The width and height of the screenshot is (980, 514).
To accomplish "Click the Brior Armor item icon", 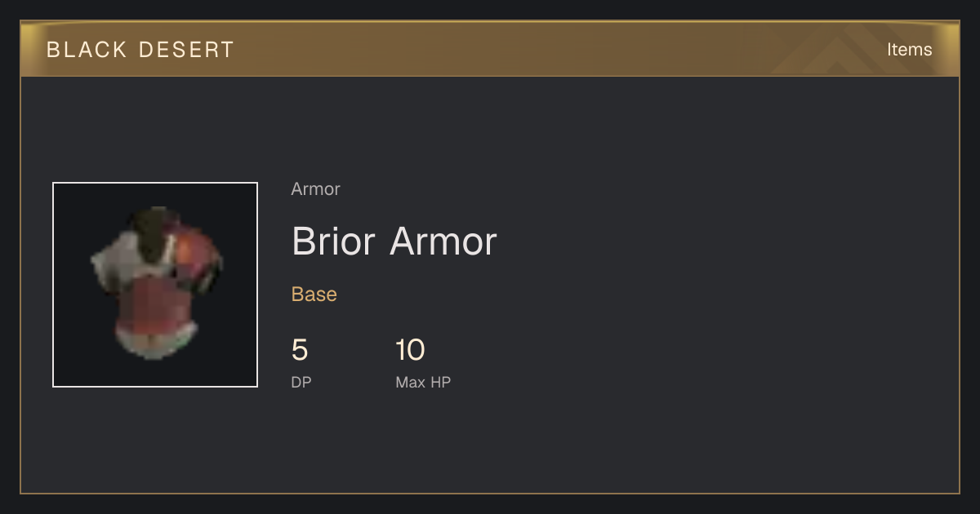I will click(155, 285).
